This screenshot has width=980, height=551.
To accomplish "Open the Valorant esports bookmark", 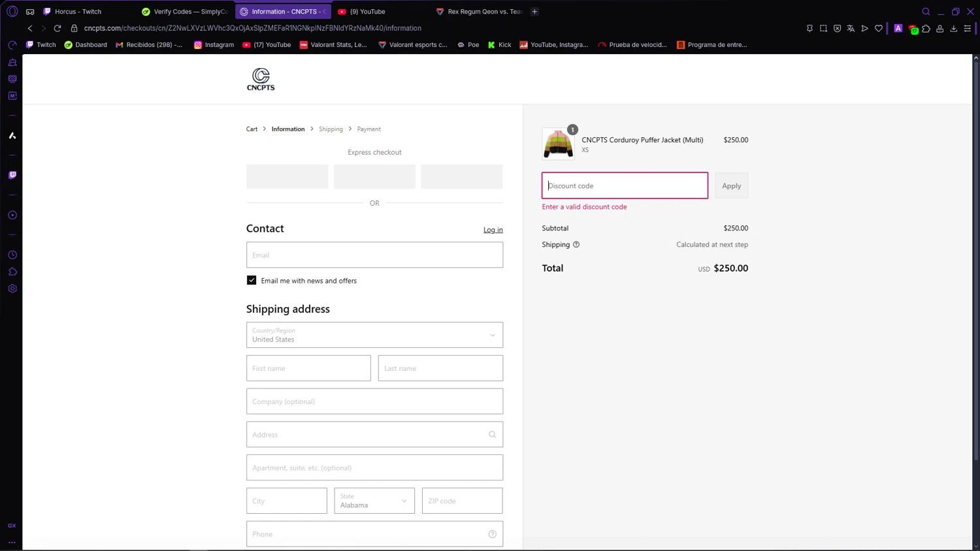I will point(413,45).
